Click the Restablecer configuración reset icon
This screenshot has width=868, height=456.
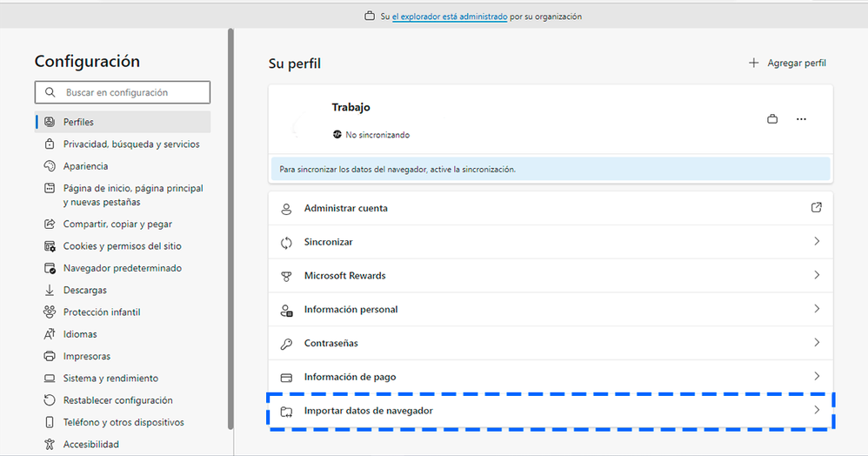coord(50,400)
